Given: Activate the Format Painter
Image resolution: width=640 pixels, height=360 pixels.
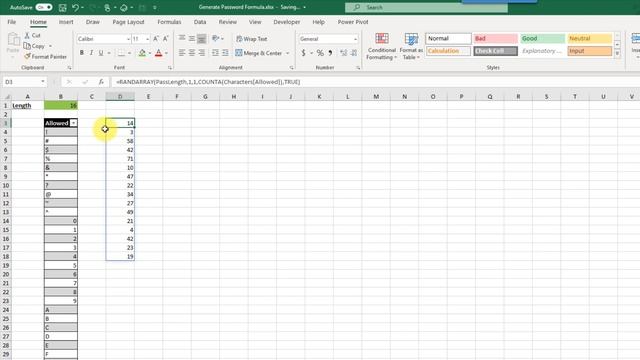Looking at the screenshot, I should [45, 57].
